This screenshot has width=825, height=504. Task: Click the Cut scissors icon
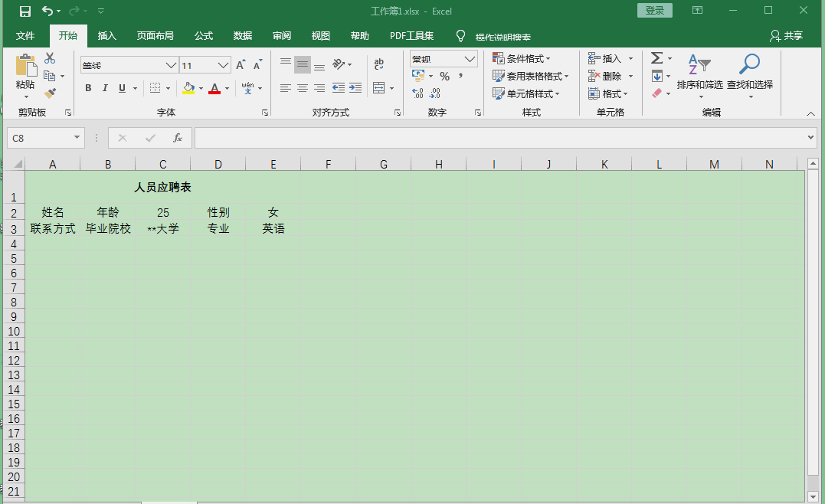point(50,58)
